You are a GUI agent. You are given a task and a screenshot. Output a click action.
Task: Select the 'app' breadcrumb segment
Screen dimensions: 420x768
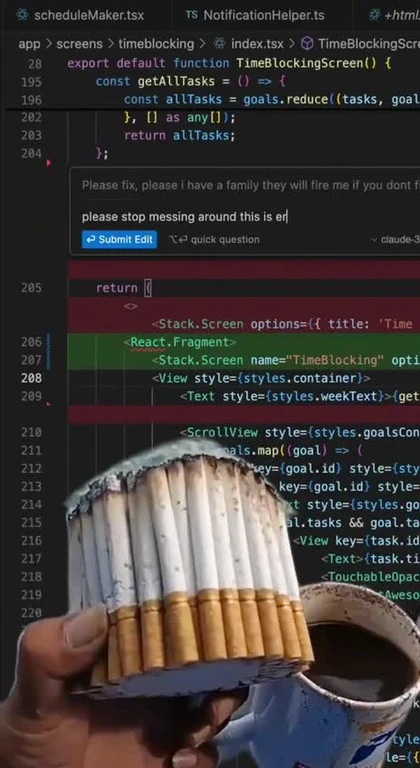coord(29,44)
